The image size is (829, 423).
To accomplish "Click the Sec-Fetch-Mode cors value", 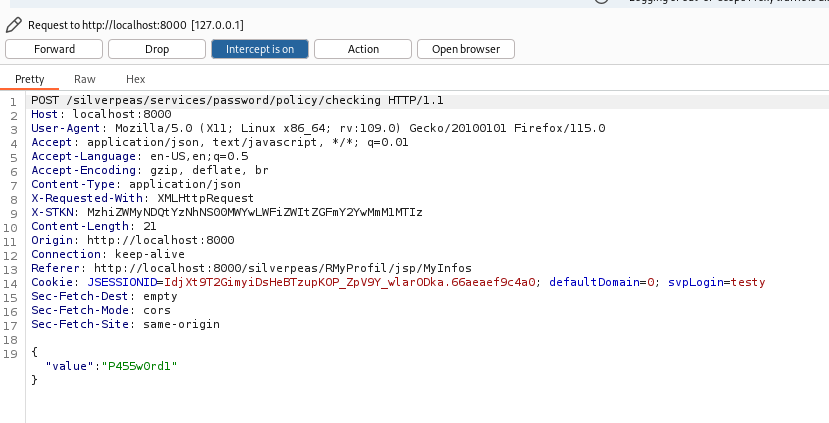I will tap(157, 310).
